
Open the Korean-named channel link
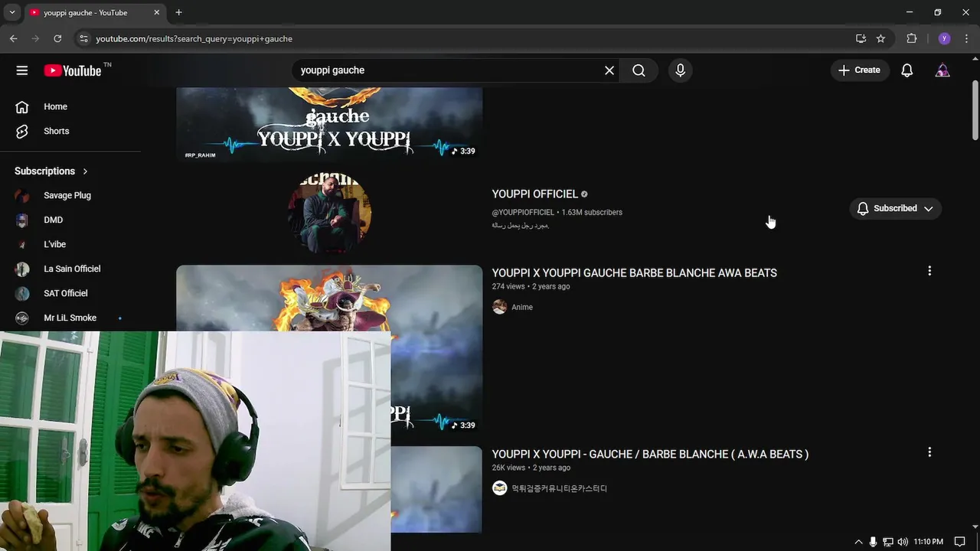pos(559,488)
